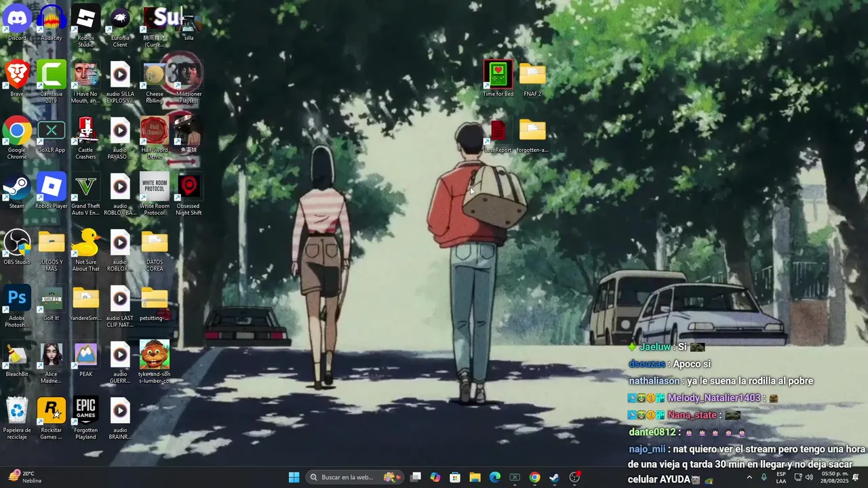The height and width of the screenshot is (488, 868).
Task: Open the Eufonia Client shortcut
Action: (x=120, y=27)
